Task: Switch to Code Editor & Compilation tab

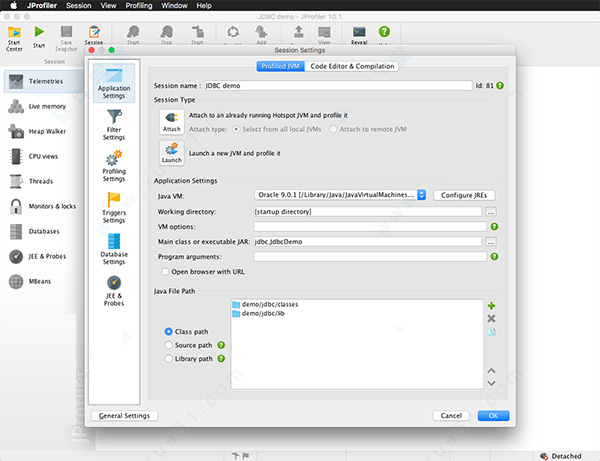Action: coord(352,66)
